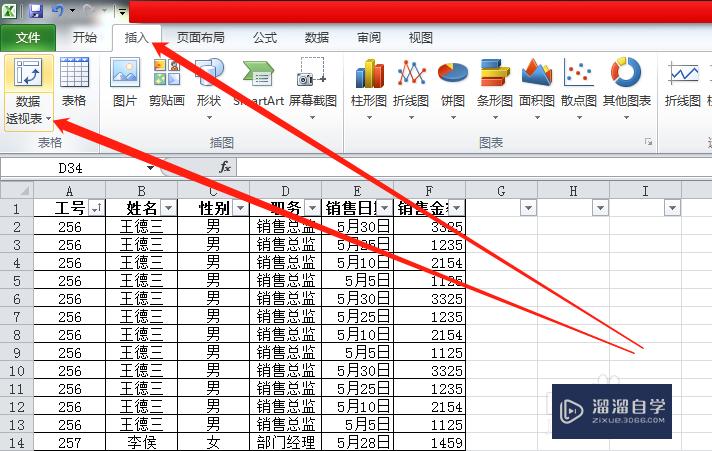Insert a Picture (图片)

(125, 82)
